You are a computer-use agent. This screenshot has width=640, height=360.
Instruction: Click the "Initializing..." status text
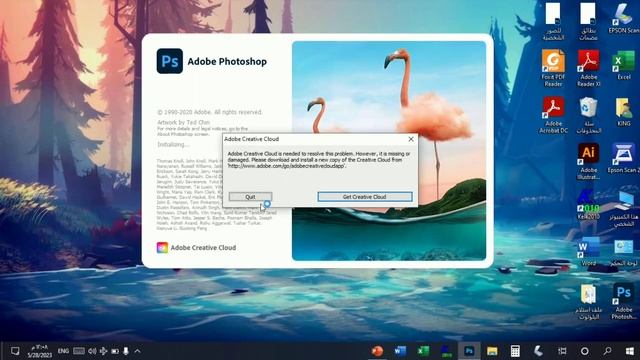click(x=173, y=144)
